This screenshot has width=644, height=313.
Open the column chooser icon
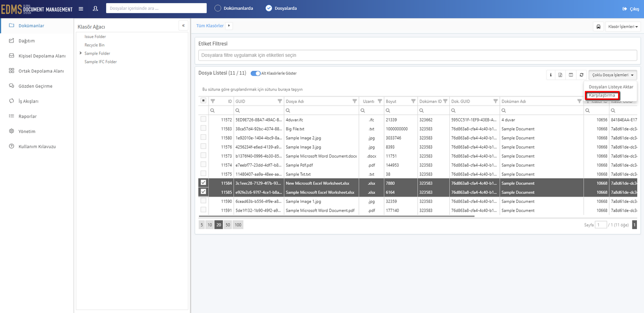point(571,75)
